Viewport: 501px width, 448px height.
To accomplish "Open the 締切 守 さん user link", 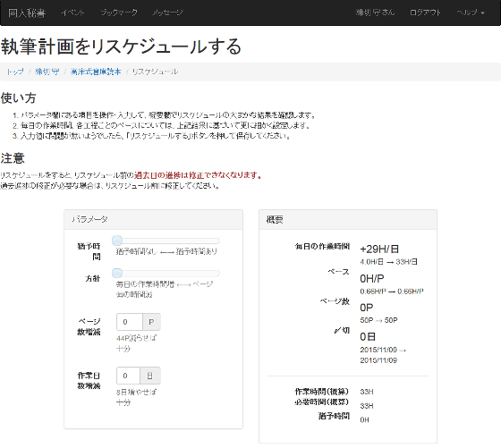I will 375,13.
